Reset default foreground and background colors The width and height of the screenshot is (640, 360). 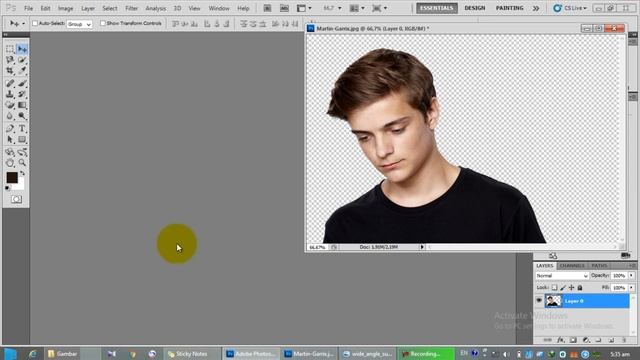[x=8, y=188]
